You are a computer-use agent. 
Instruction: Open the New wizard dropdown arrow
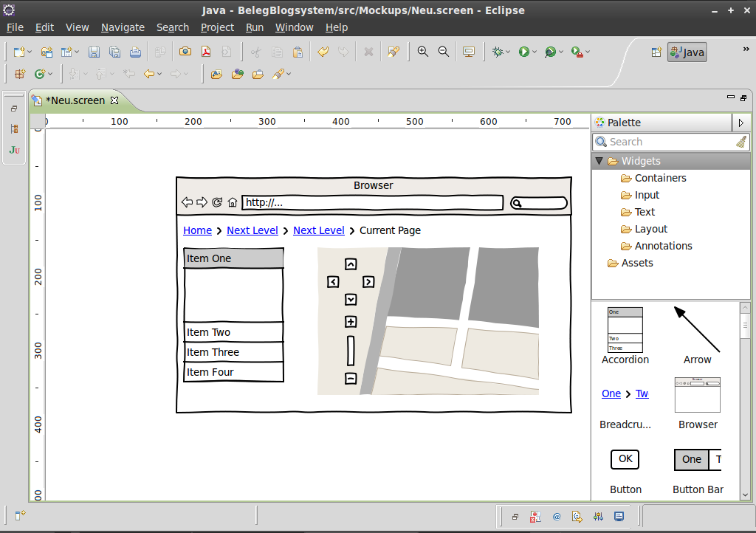pos(29,52)
